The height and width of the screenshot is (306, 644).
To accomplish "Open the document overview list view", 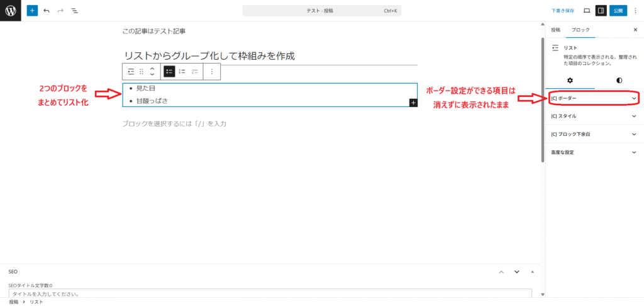I will 74,11.
